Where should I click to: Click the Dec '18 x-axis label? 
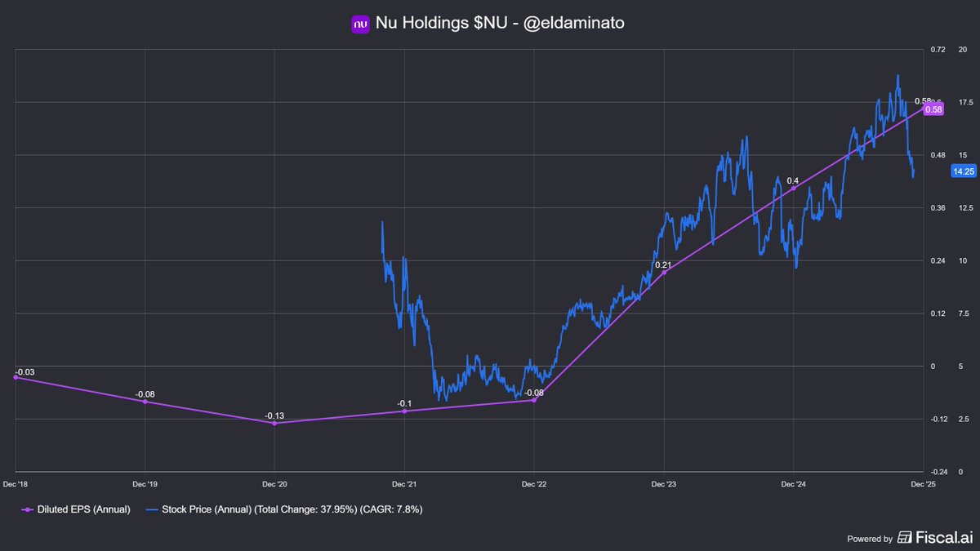pos(16,483)
